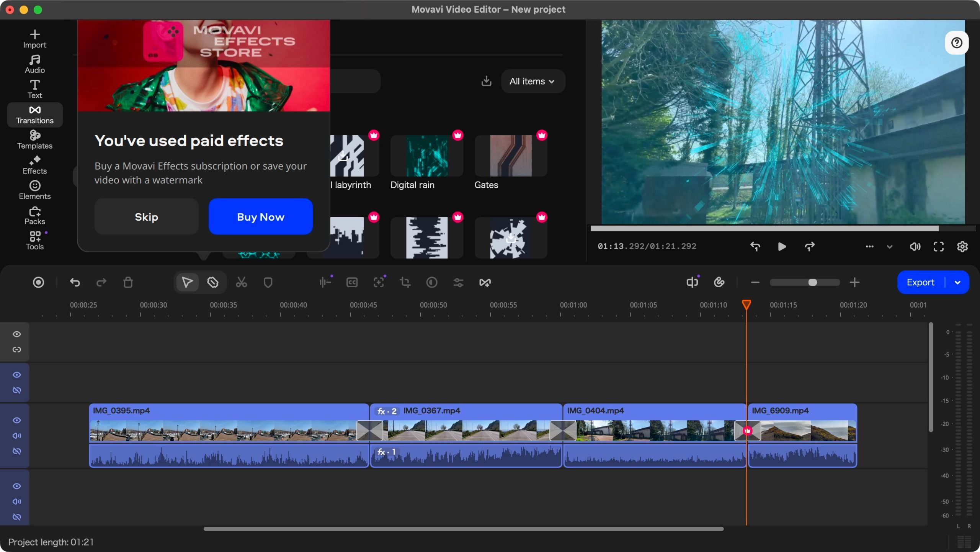Open the Elements section
980x552 pixels.
pos(34,191)
